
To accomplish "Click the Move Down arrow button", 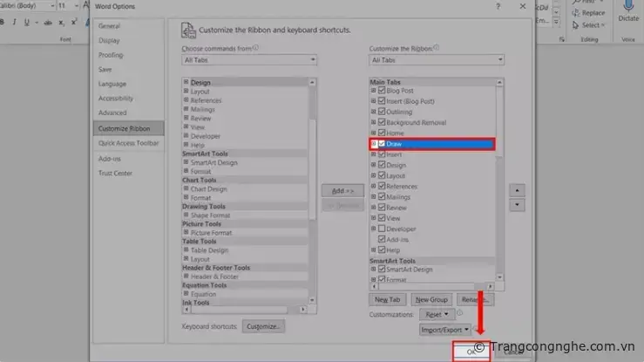I will pyautogui.click(x=516, y=205).
